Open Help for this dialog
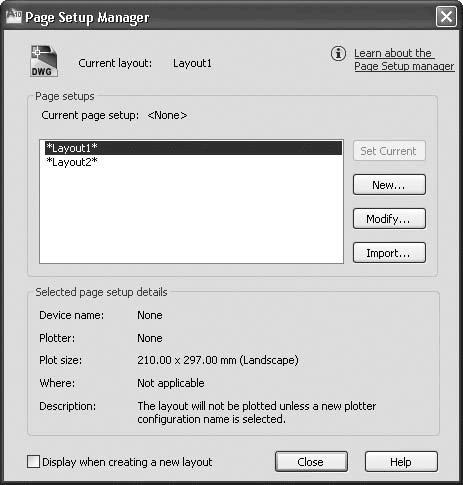 pos(401,462)
